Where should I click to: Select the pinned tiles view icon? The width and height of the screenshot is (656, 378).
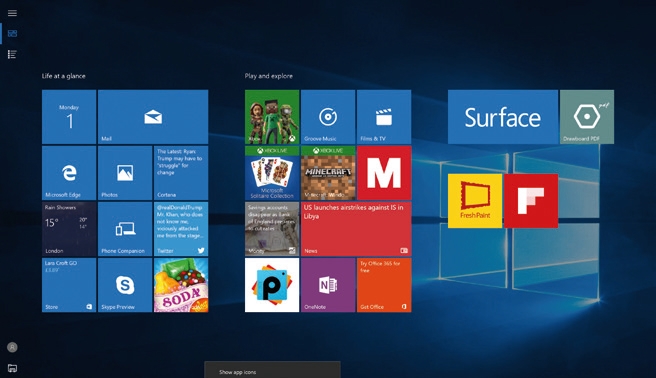tap(12, 33)
